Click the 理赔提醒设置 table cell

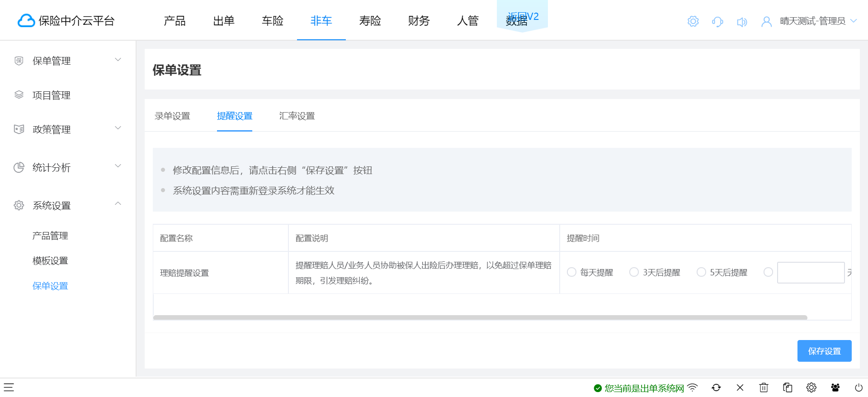[x=221, y=273]
